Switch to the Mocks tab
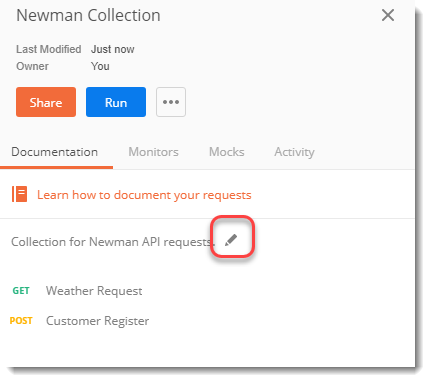This screenshot has height=382, width=430. tap(227, 152)
